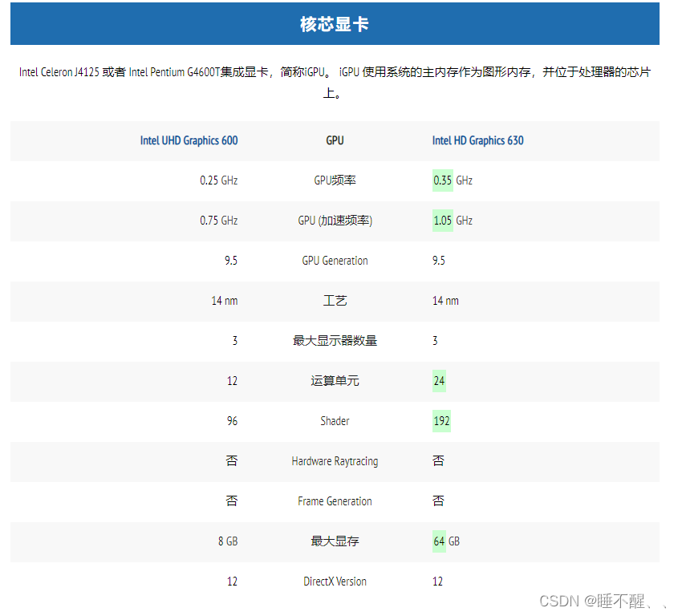
Task: Select the 0.25 GHz cell
Action: pyautogui.click(x=218, y=180)
